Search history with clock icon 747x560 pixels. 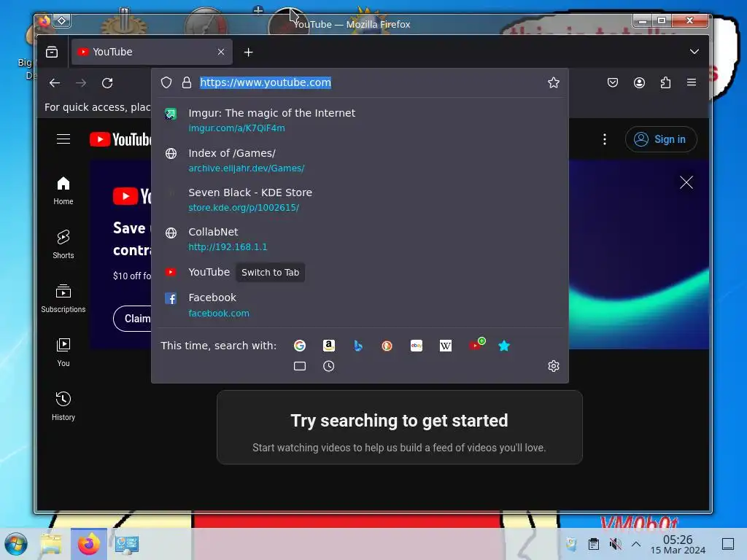329,366
